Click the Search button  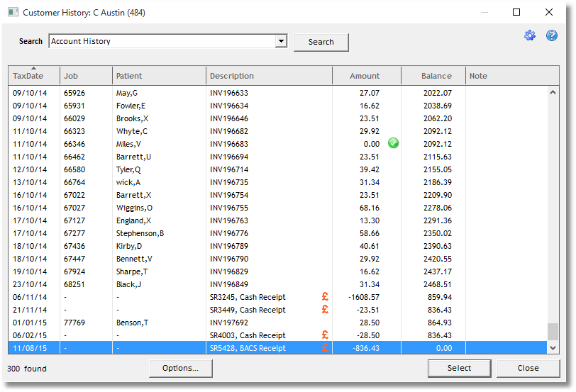point(321,43)
